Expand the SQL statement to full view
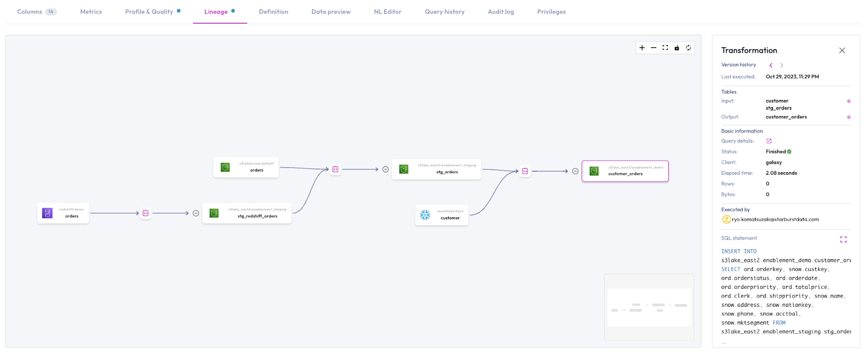868x354 pixels. click(x=844, y=239)
